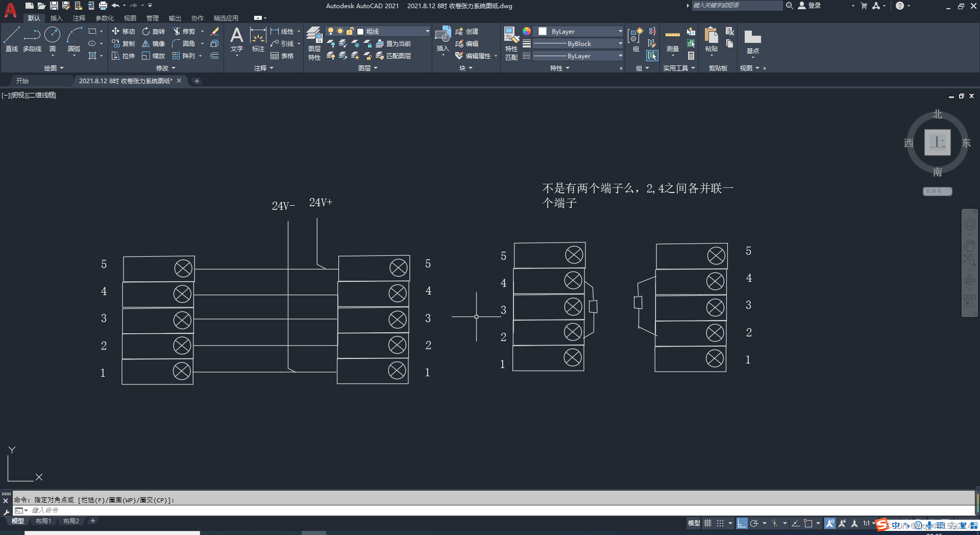Click inside the command input line

click(x=102, y=510)
